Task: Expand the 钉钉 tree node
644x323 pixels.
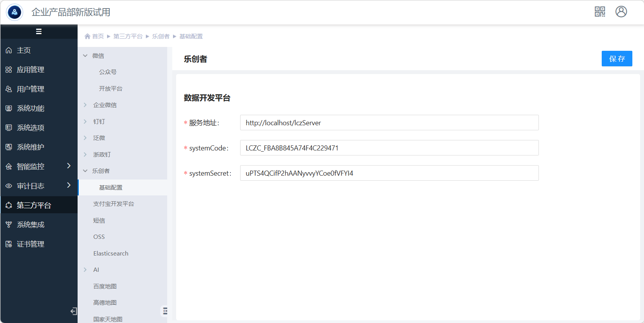Action: click(85, 122)
